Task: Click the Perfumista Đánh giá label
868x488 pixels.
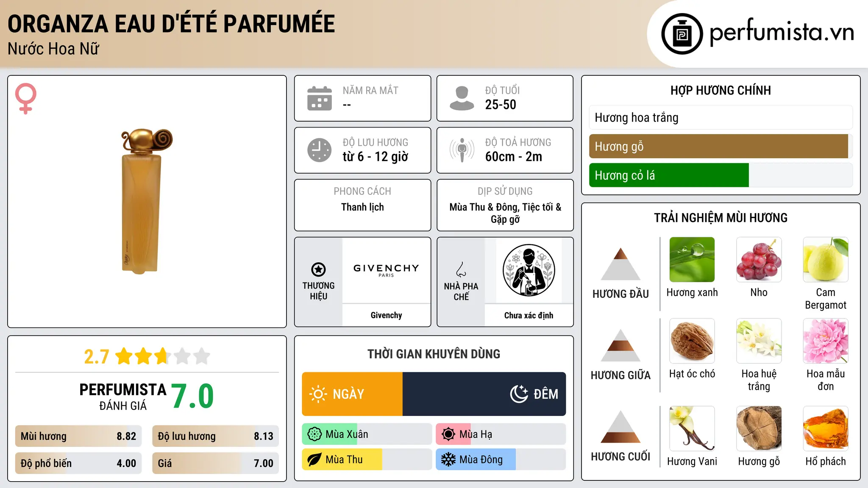Action: click(x=123, y=396)
